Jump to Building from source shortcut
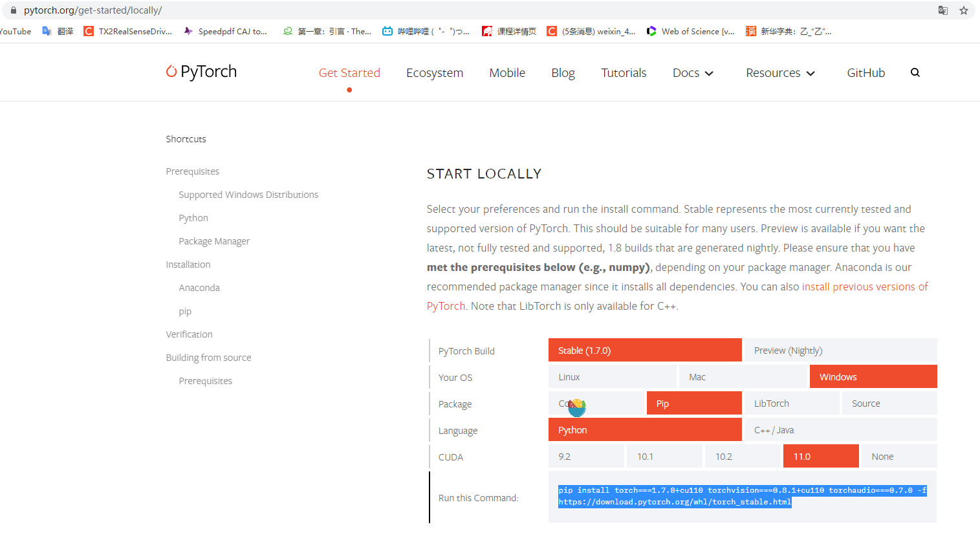This screenshot has height=540, width=980. pyautogui.click(x=208, y=358)
